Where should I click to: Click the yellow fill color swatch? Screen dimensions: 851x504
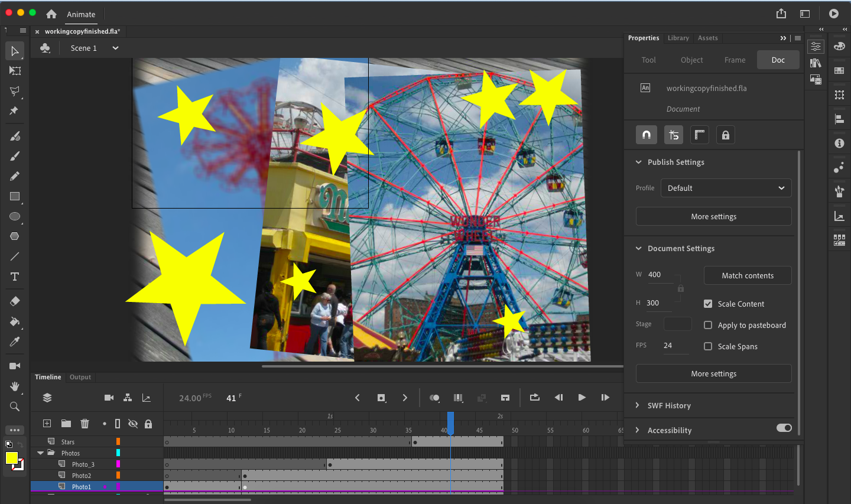tap(12, 458)
